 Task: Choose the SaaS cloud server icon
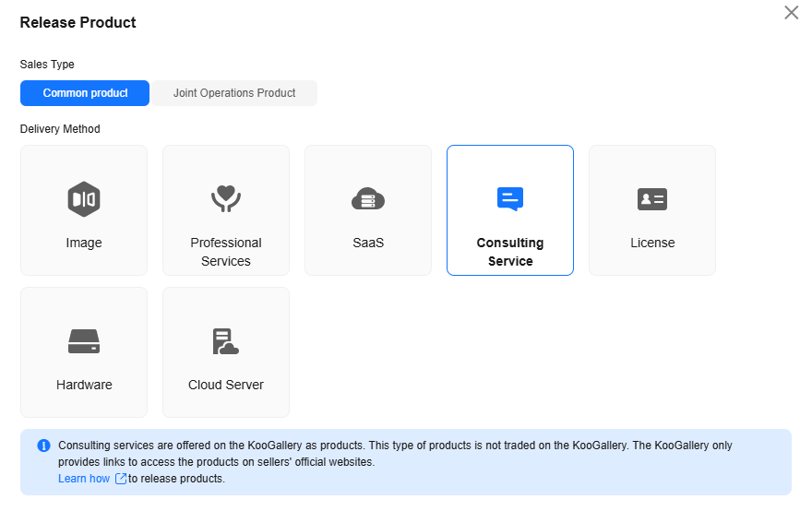click(x=368, y=199)
